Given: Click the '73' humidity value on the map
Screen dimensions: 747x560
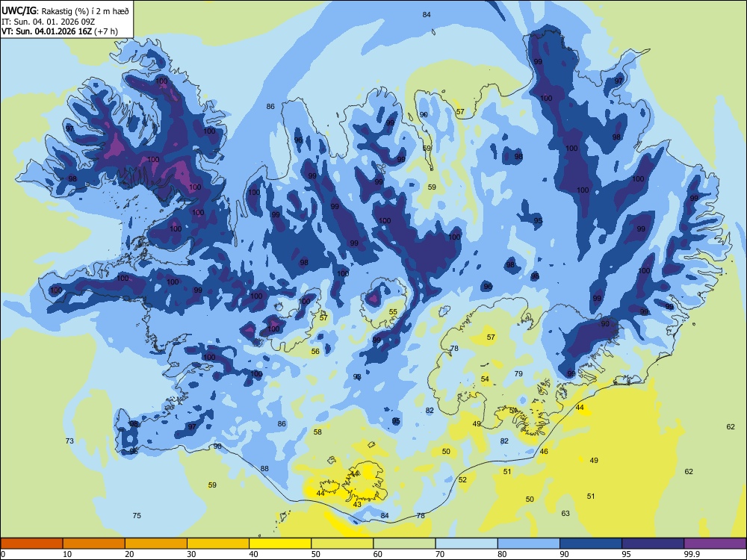Looking at the screenshot, I should pos(69,441).
